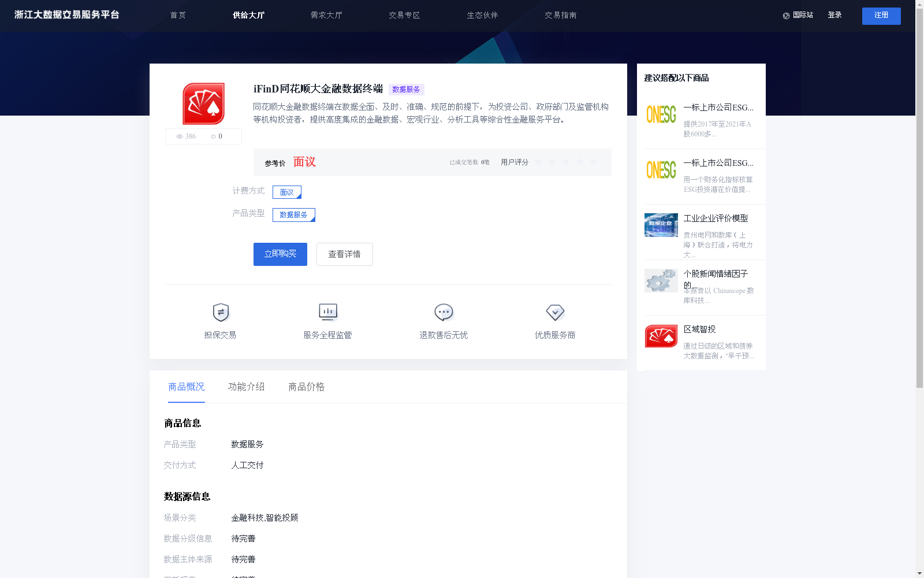The width and height of the screenshot is (924, 578).
Task: Click 立即购买 button
Action: [x=280, y=254]
